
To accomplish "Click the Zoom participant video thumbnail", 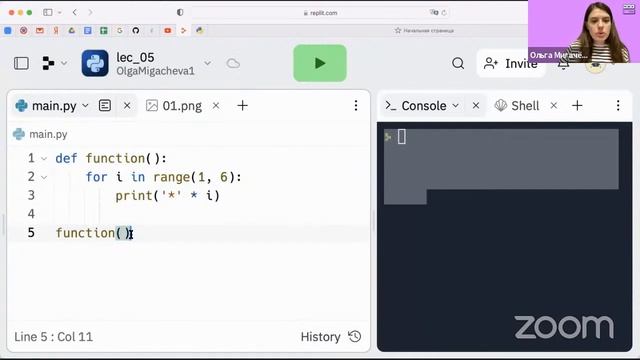I will [x=584, y=31].
